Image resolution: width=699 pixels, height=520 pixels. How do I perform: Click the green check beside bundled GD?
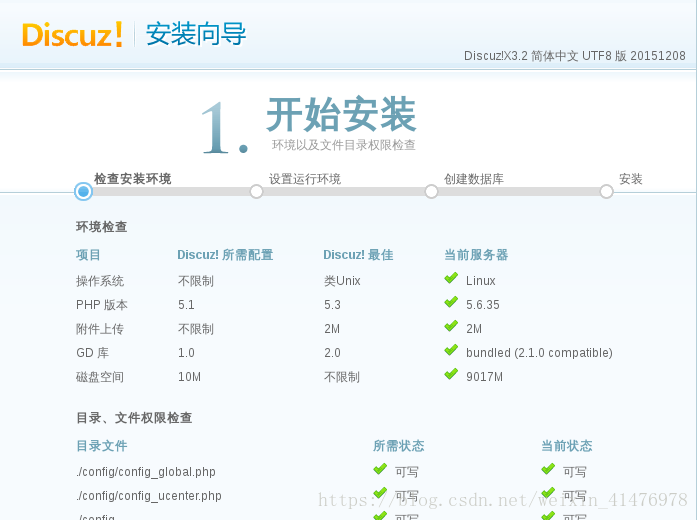(451, 351)
